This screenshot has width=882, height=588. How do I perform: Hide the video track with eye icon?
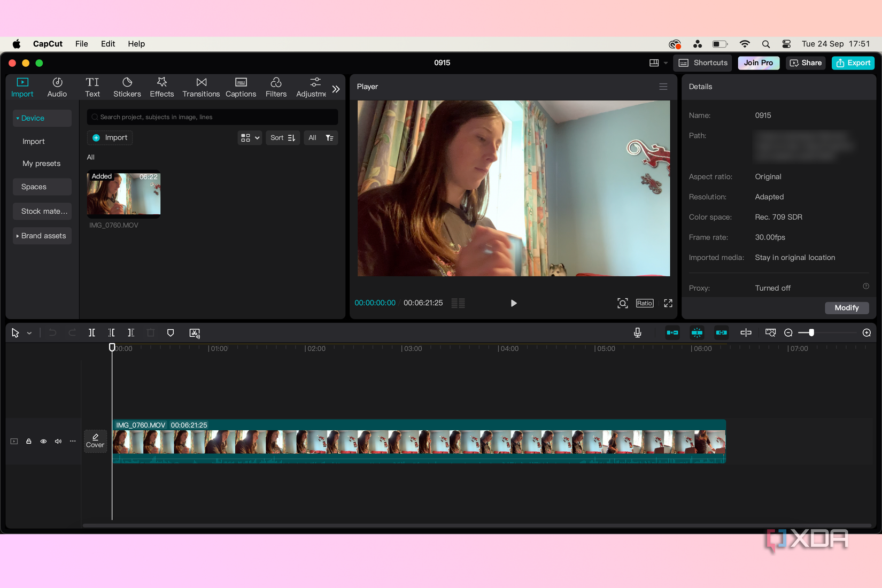pyautogui.click(x=43, y=442)
